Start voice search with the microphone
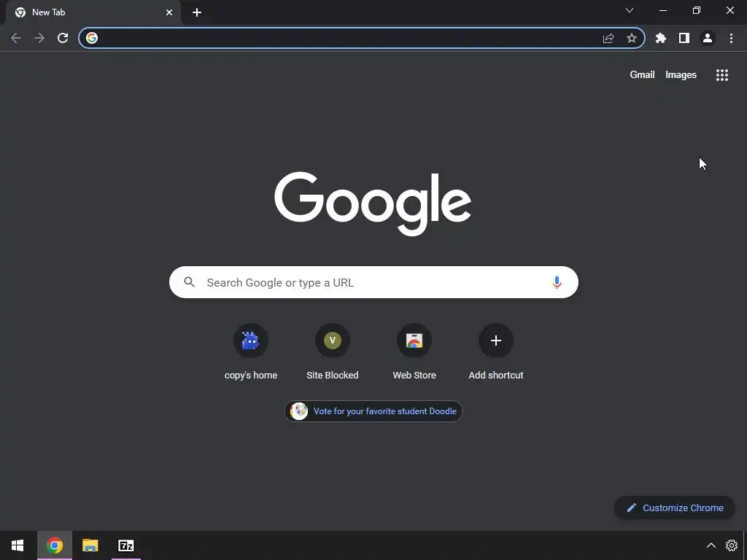 557,282
